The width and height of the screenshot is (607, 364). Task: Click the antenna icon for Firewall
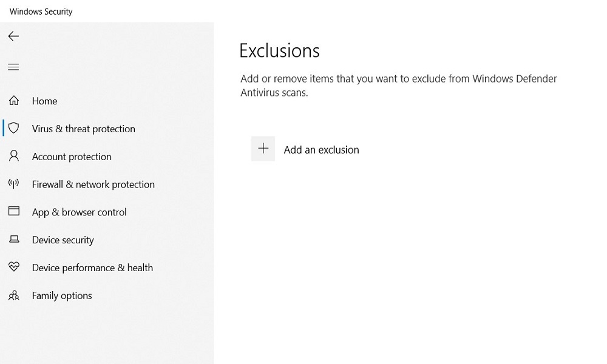click(x=14, y=184)
